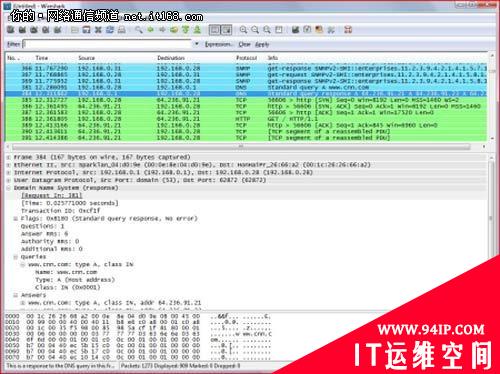Sort packets by Protocol column
The height and width of the screenshot is (374, 500).
tap(247, 58)
